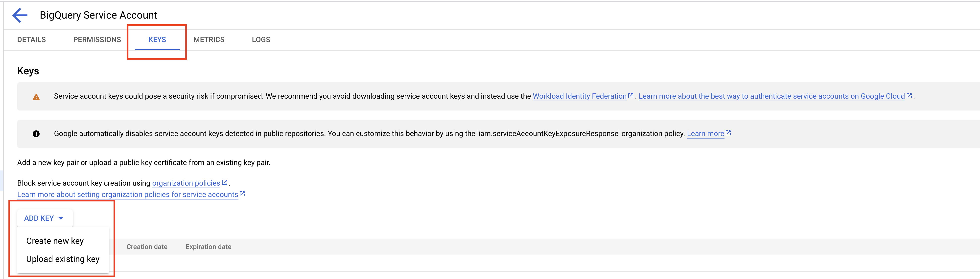Click the ADD KEY caret arrow
This screenshot has height=279, width=980.
pos(61,218)
